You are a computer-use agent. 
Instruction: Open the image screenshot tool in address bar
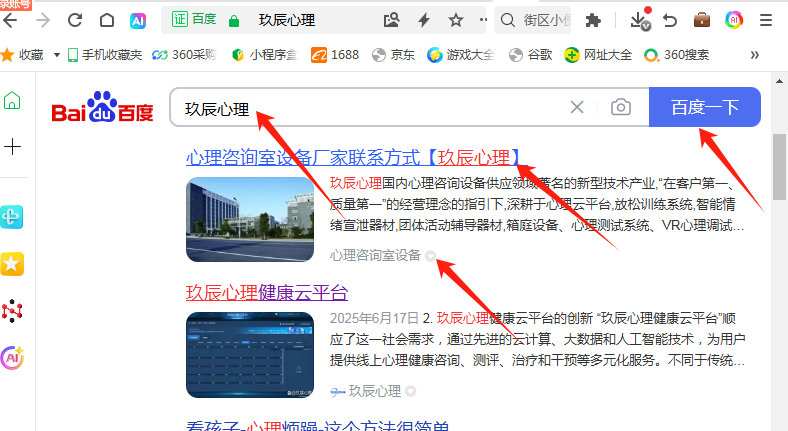(x=391, y=20)
